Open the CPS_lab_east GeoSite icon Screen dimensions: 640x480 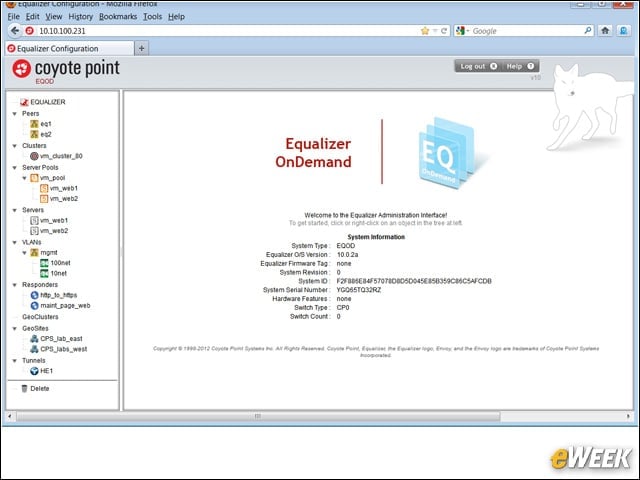[x=34, y=339]
